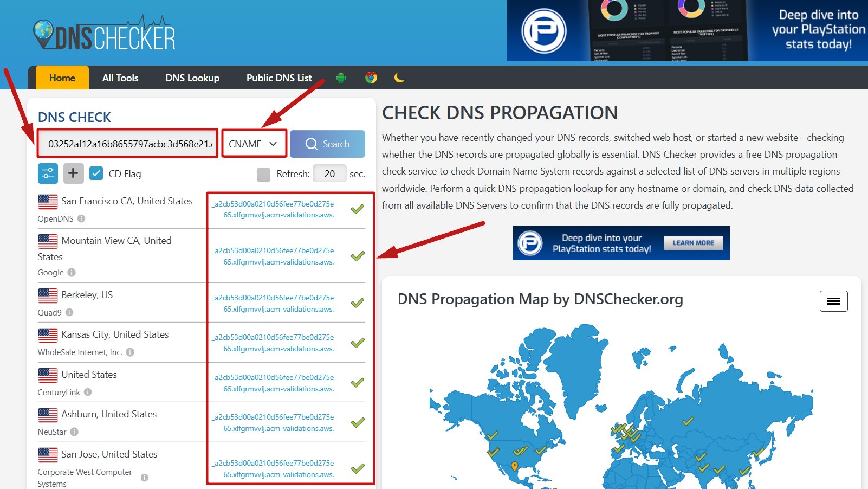Viewport: 868px width, 489px height.
Task: Click the green checkmark in the CenturyLink row
Action: pos(358,382)
